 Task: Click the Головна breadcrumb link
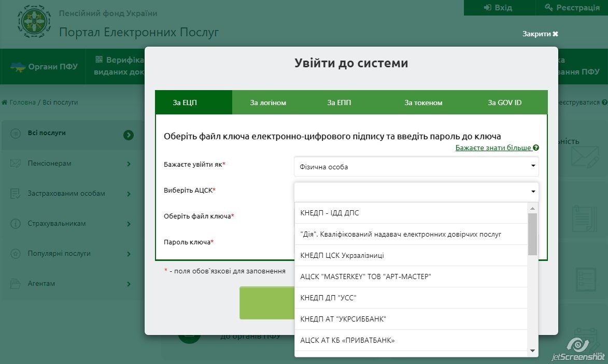tap(22, 102)
